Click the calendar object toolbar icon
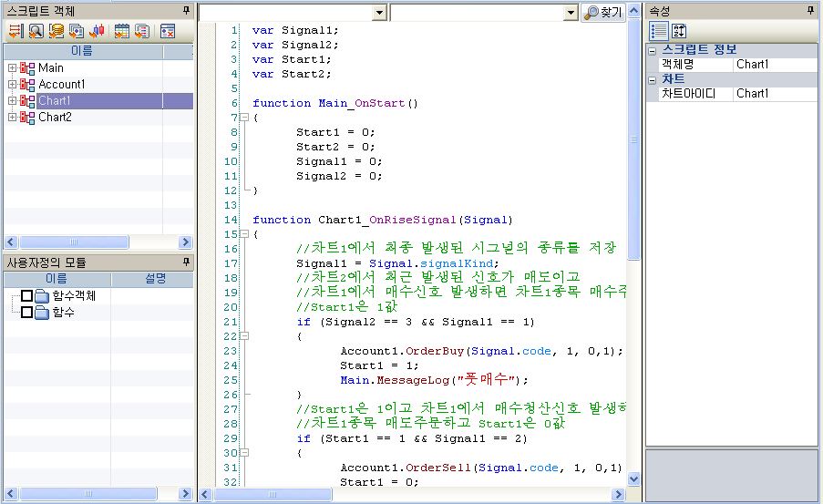 (121, 31)
